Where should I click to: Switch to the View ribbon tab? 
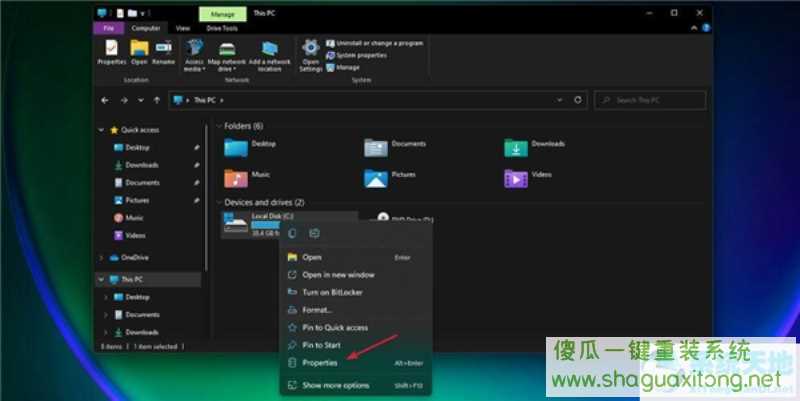tap(183, 28)
